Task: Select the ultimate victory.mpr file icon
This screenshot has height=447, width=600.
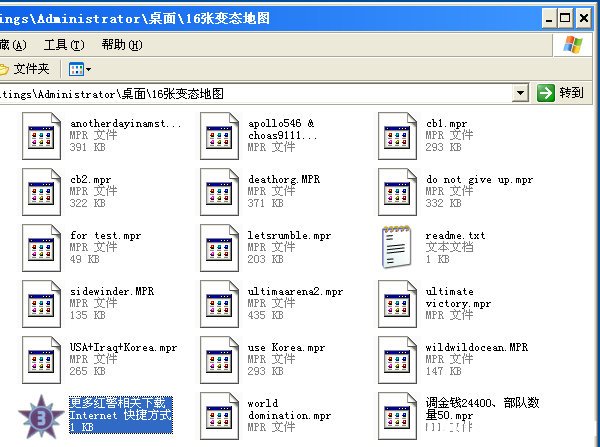Action: click(x=397, y=304)
